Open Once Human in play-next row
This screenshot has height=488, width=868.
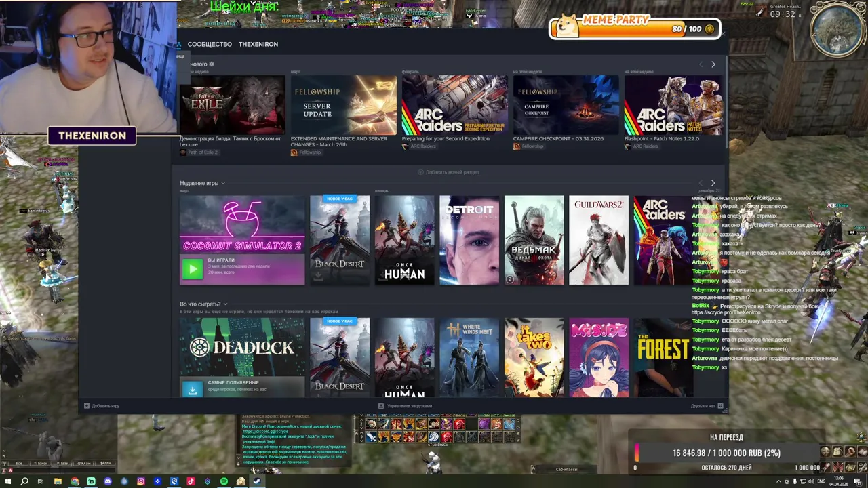tap(405, 357)
